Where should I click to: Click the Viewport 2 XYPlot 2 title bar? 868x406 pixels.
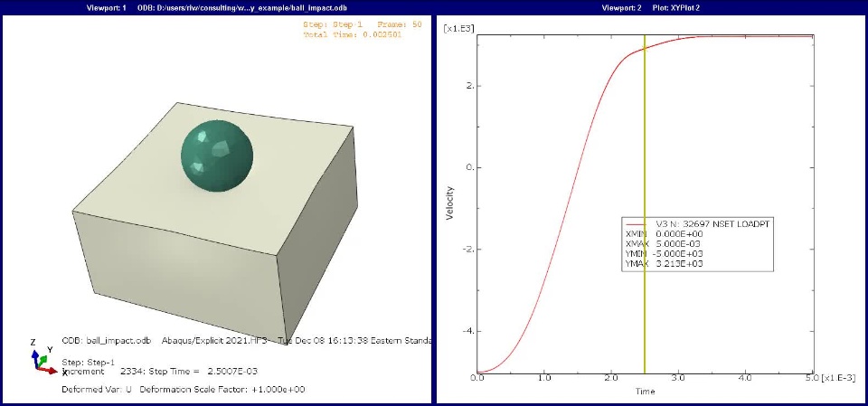tap(651, 8)
